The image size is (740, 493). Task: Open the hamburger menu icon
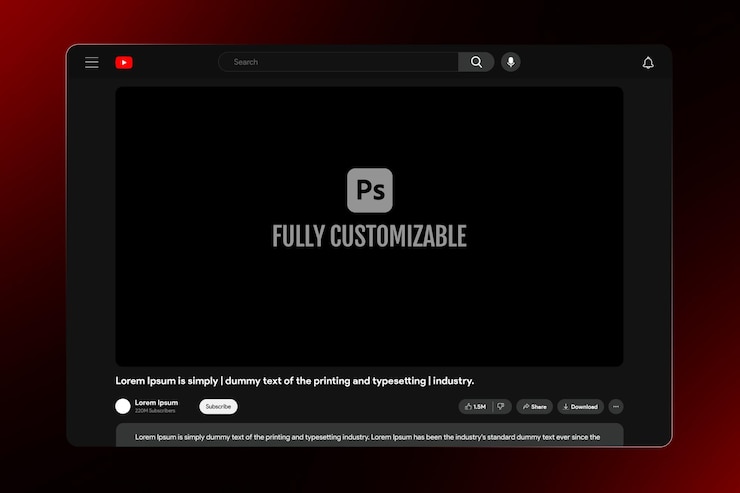point(92,62)
